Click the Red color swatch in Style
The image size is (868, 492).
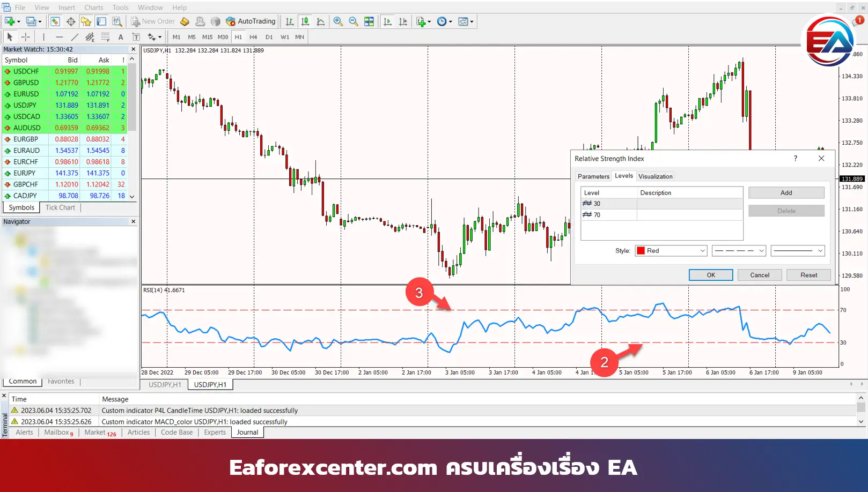[x=641, y=251]
